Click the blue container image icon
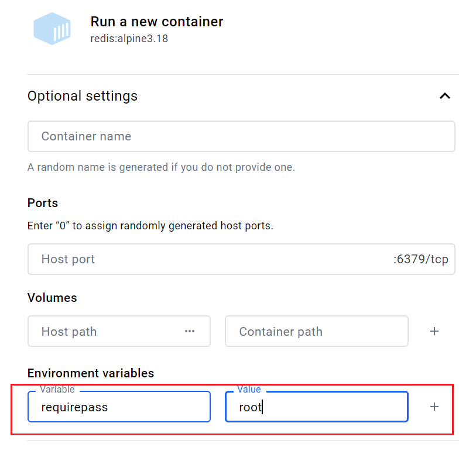The image size is (476, 454). (52, 29)
